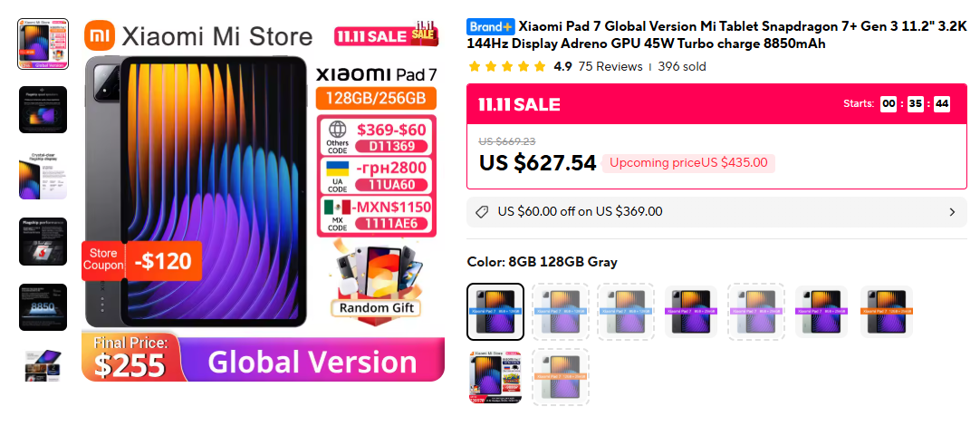
Task: Show the Crystal-clear flagship display thumbnail
Action: [x=43, y=176]
